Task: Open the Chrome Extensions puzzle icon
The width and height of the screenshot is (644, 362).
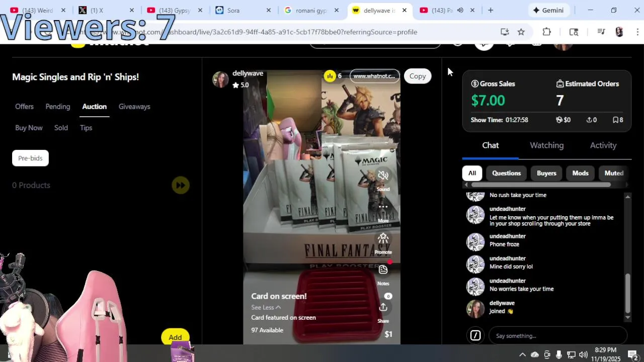Action: 547,32
